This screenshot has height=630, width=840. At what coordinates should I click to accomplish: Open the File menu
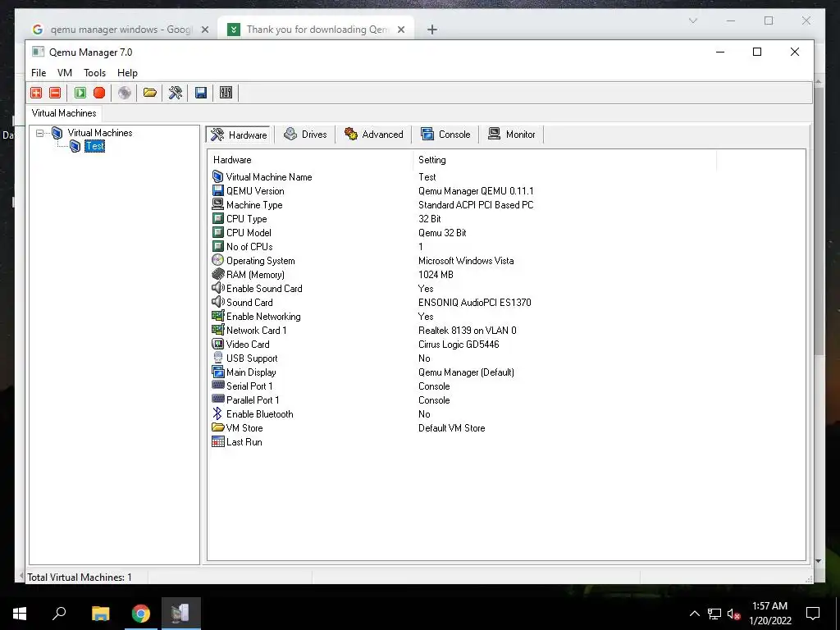pos(39,73)
